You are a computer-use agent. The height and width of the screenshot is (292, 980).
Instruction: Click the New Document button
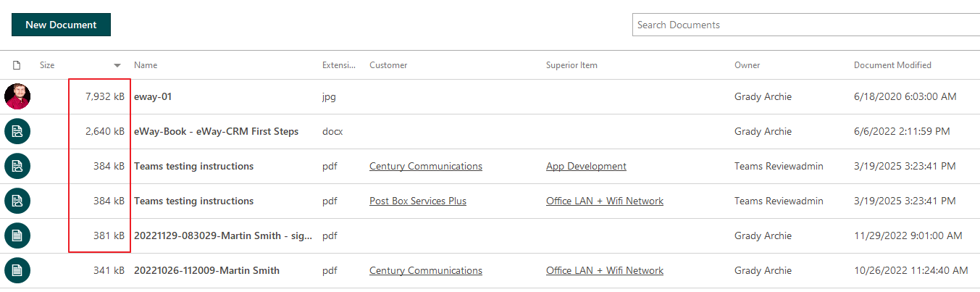[x=61, y=25]
